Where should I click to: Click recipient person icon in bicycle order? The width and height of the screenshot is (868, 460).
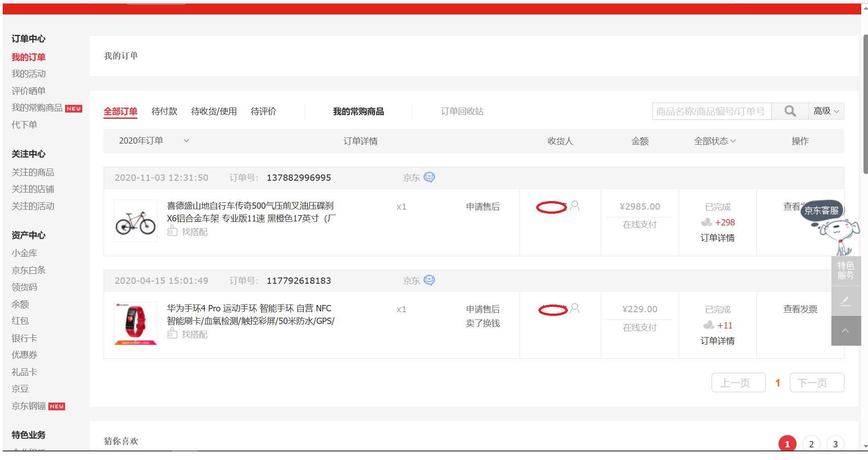[x=575, y=206]
